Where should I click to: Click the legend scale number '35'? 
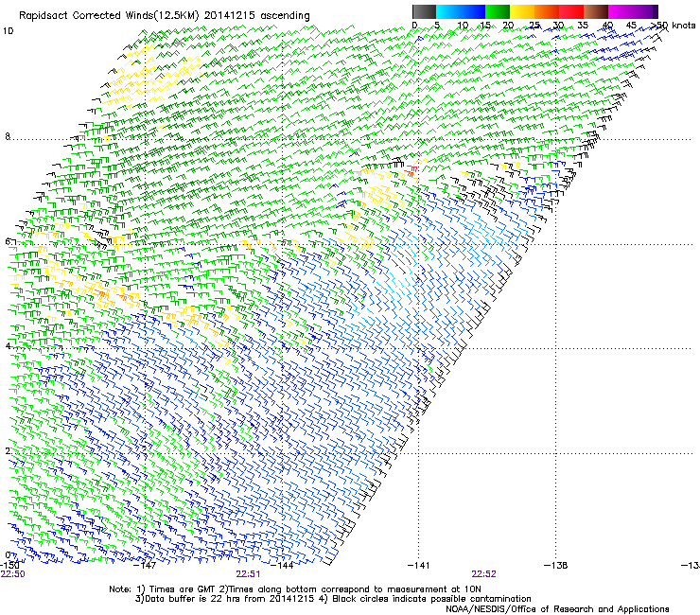(583, 26)
